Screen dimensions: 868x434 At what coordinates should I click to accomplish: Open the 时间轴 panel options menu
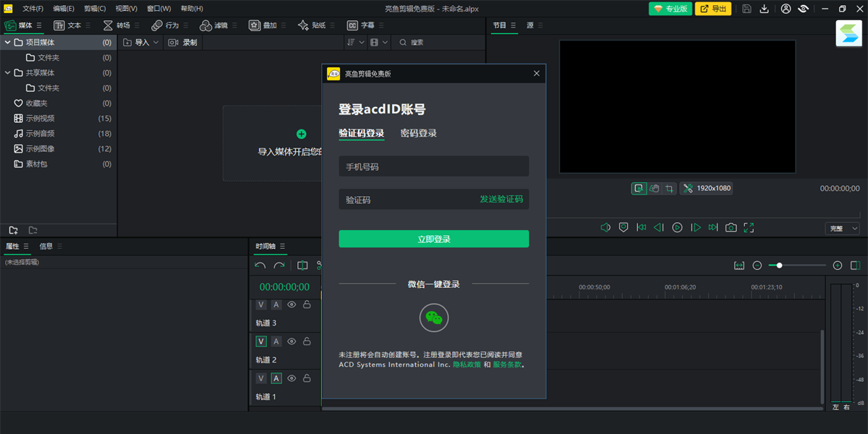coord(283,247)
